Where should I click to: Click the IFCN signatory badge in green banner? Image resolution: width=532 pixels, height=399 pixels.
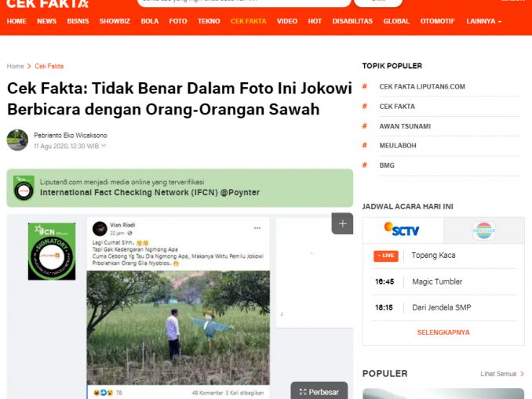pyautogui.click(x=24, y=188)
